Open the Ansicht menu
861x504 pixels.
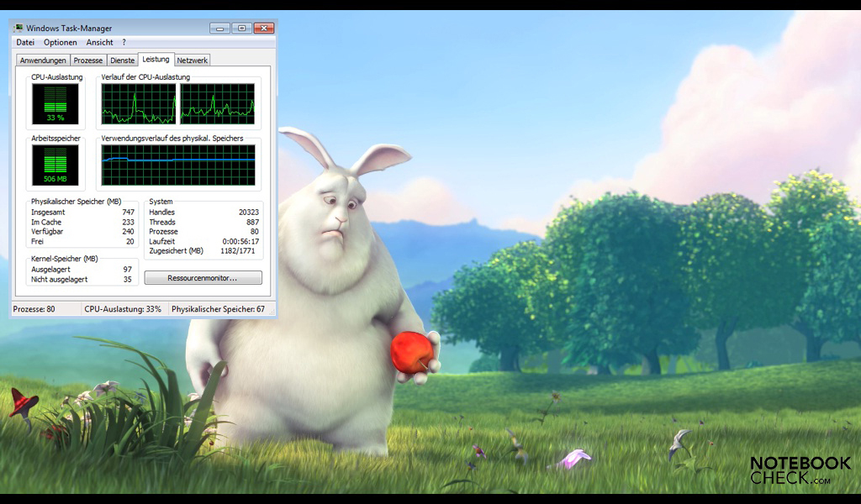(x=99, y=42)
